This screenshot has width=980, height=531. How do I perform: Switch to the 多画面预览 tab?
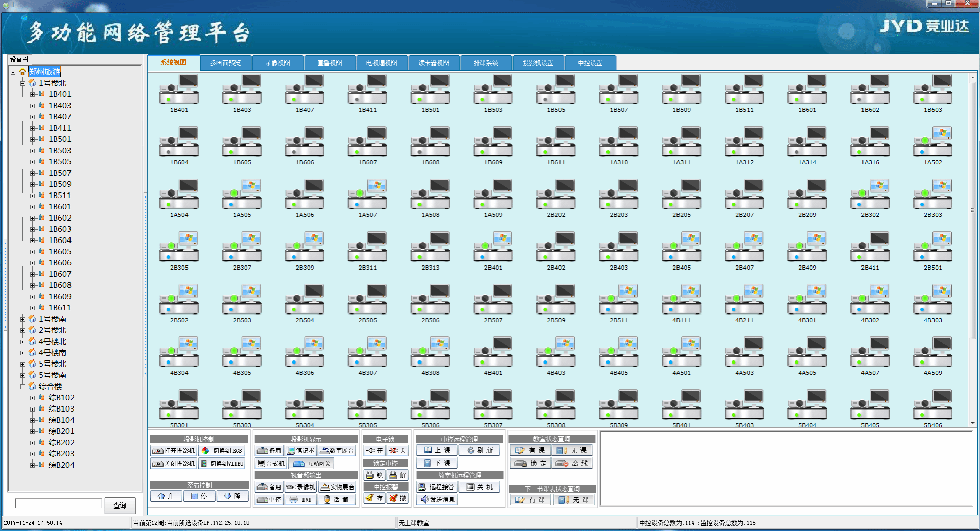click(x=225, y=63)
